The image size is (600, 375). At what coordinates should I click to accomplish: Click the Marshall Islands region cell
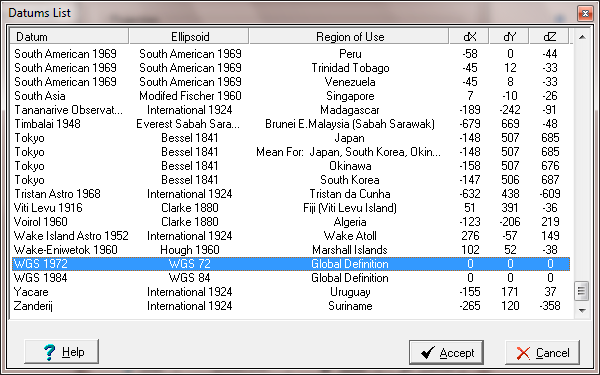pyautogui.click(x=350, y=250)
